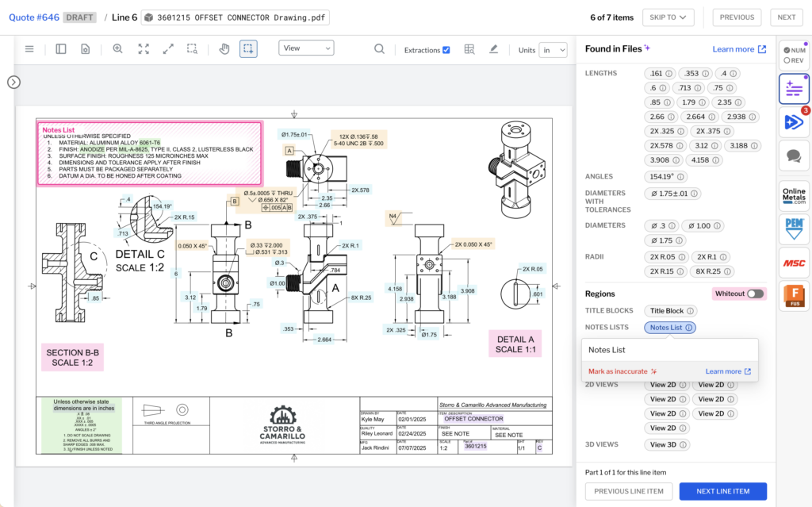Click the pencil annotate icon
This screenshot has height=507, width=812.
(x=493, y=49)
